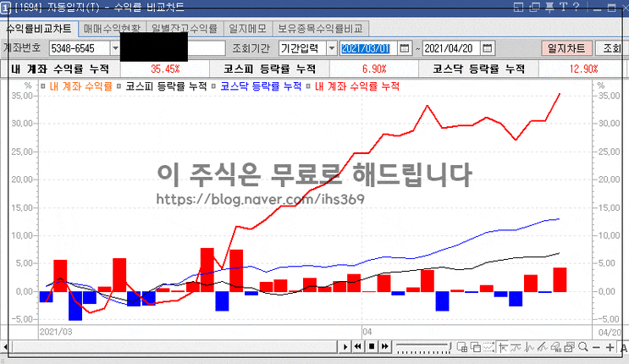The image size is (629, 364).
Task: Click the 일지차트 button
Action: (x=566, y=48)
